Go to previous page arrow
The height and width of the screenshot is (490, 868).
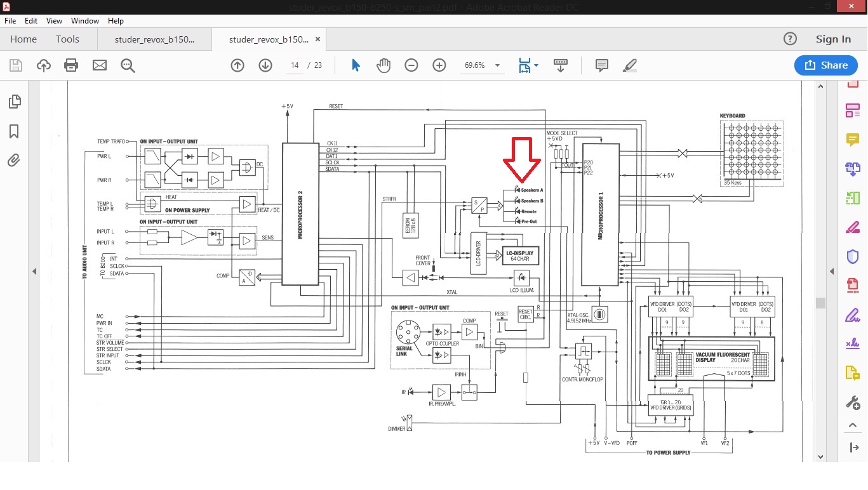coord(237,65)
